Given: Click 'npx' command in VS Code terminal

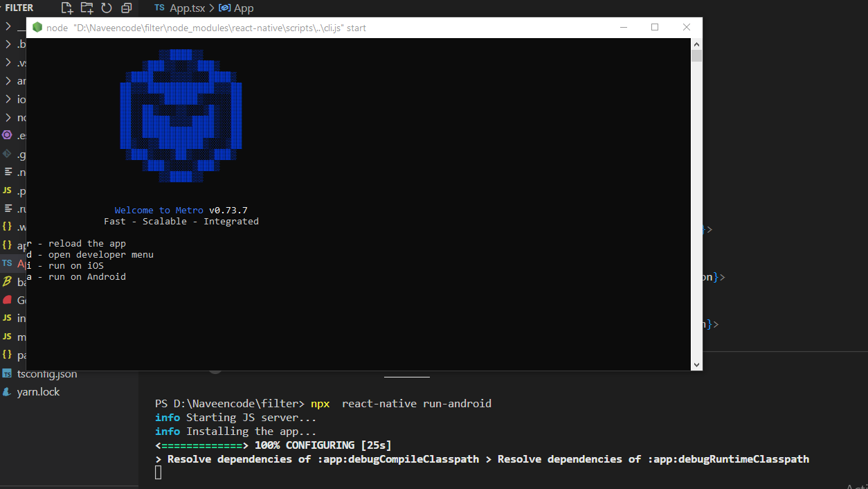Looking at the screenshot, I should [320, 404].
